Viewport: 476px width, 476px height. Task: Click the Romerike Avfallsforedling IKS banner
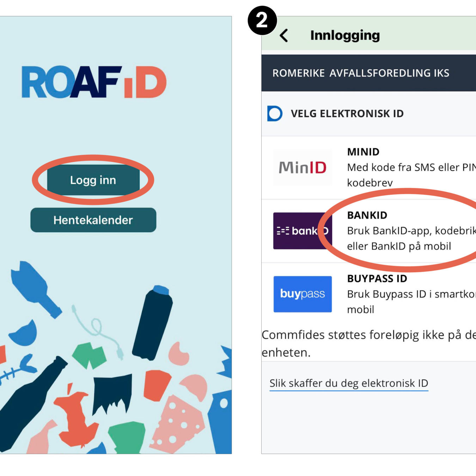tap(368, 73)
